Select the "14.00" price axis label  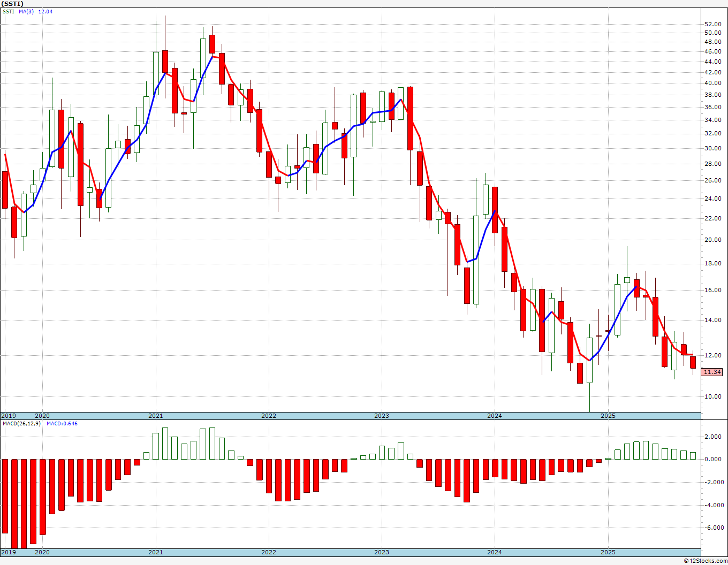712,320
